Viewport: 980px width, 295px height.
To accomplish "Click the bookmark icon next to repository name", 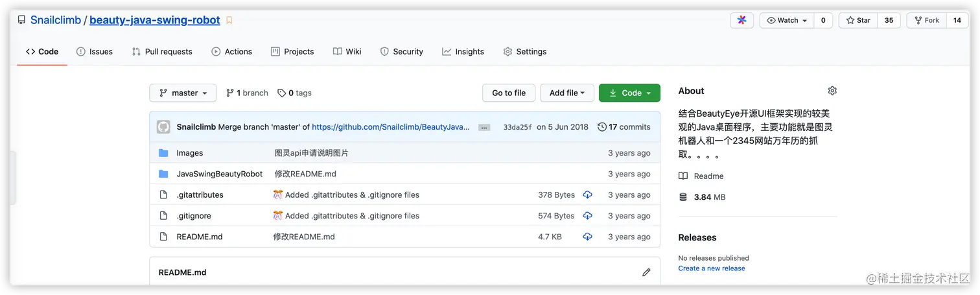I will tap(229, 21).
